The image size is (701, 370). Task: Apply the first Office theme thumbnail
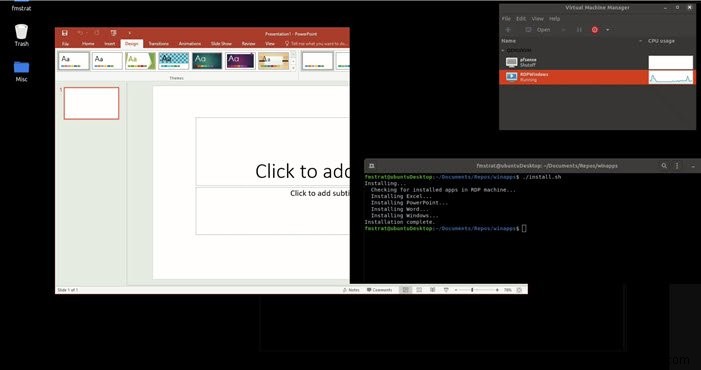click(73, 61)
